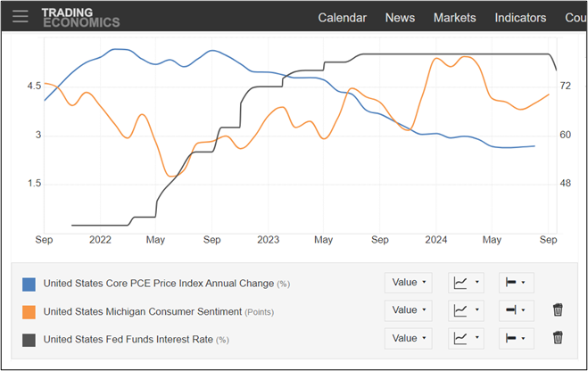Click the 60 right axis value
Viewport: 588px width, 371px height.
pyautogui.click(x=566, y=135)
